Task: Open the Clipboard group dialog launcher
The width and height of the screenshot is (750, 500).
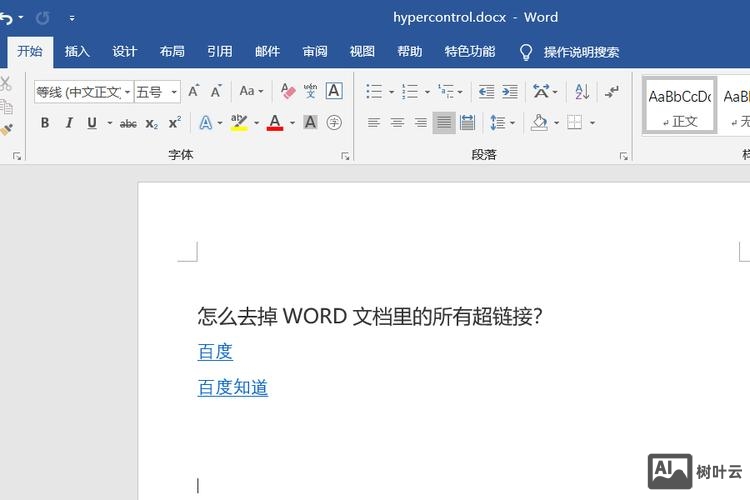Action: click(x=17, y=156)
